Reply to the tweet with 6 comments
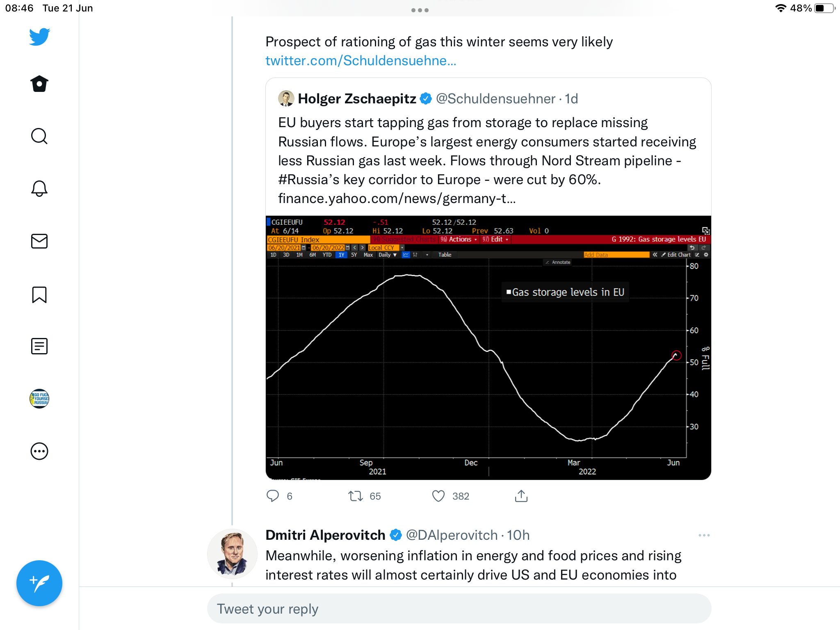The width and height of the screenshot is (840, 630). coord(273,496)
